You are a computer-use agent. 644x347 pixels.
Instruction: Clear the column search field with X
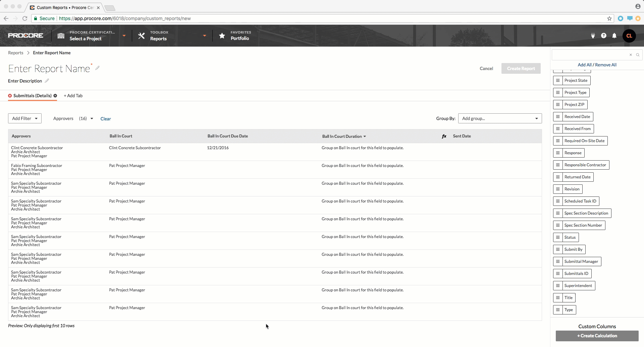[x=631, y=55]
